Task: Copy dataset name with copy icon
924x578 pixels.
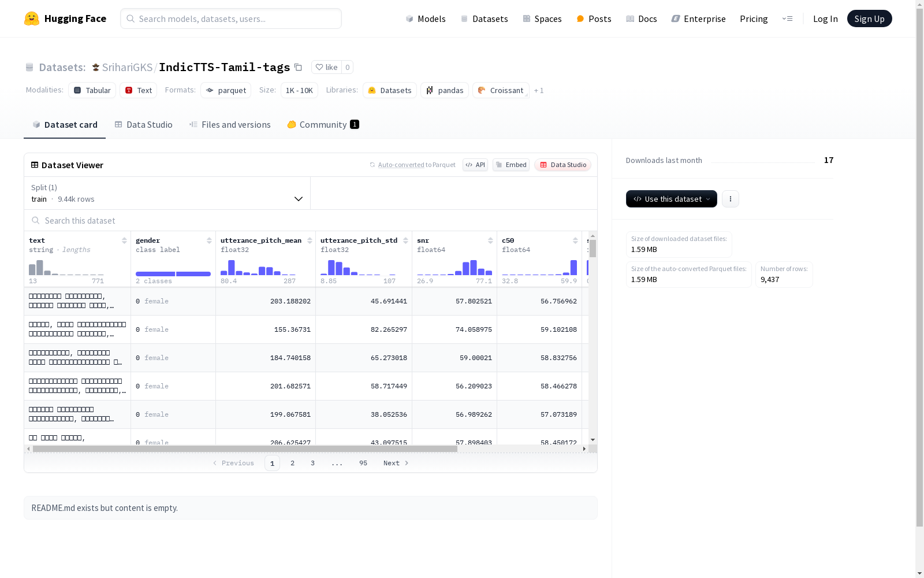Action: [298, 67]
